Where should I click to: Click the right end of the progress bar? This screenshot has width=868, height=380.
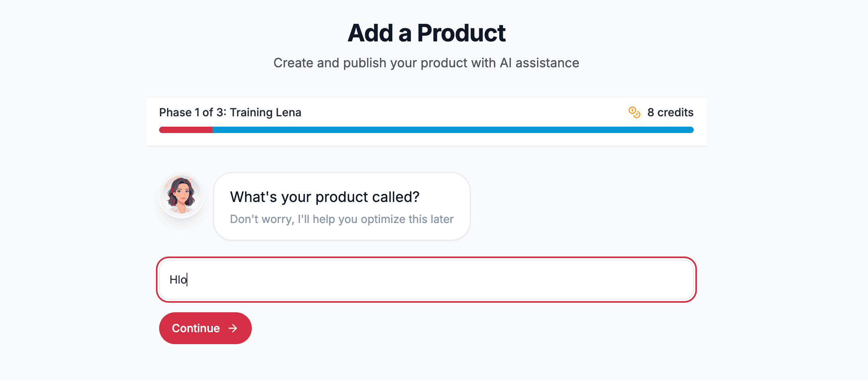coord(691,130)
